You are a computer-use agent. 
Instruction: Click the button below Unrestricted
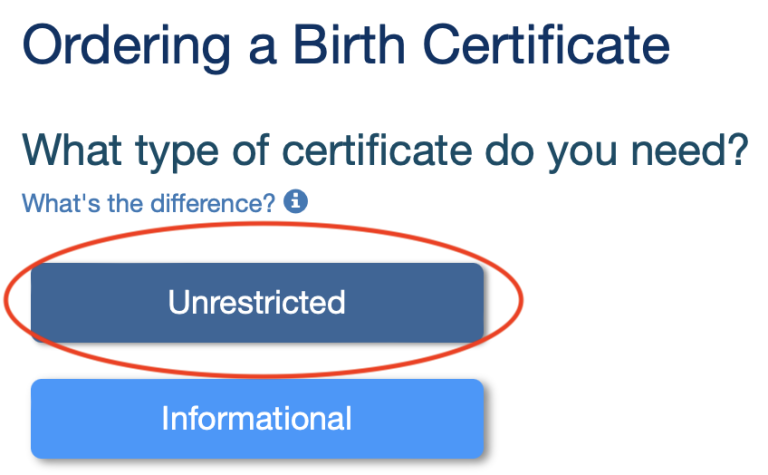(257, 418)
